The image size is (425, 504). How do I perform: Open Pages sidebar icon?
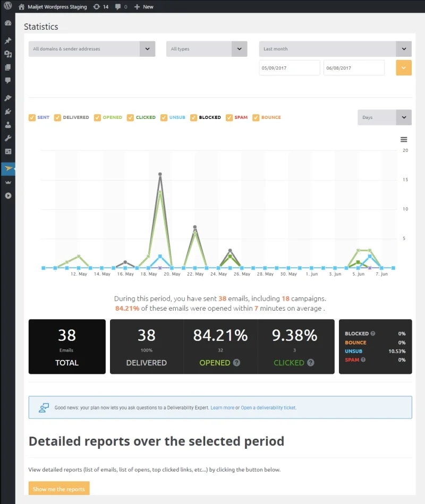(x=8, y=67)
